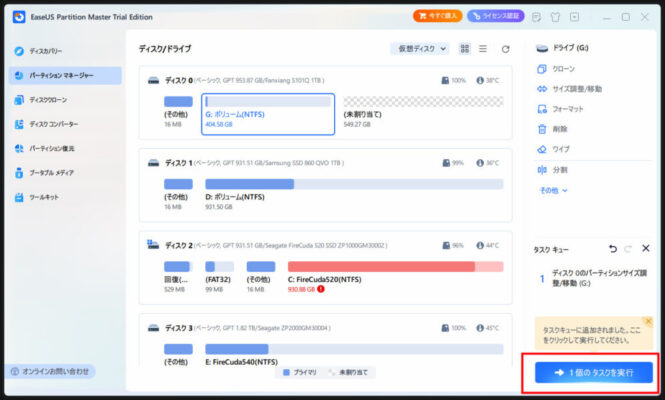Choose 削除 to delete partition
The width and height of the screenshot is (665, 400).
tap(552, 129)
